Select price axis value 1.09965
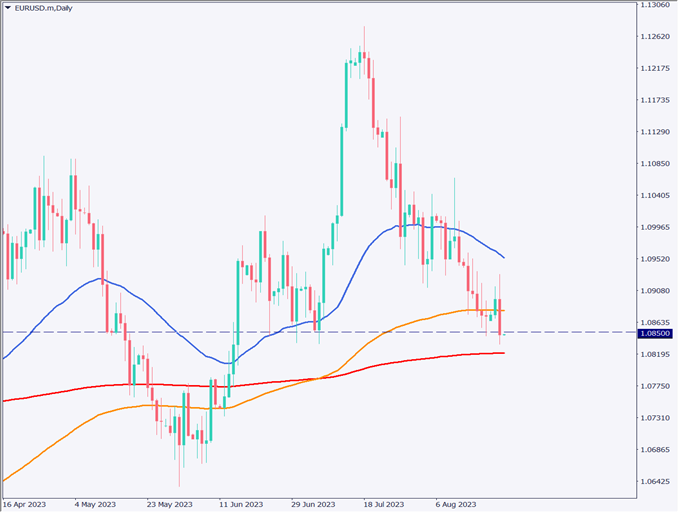Image resolution: width=678 pixels, height=512 pixels. [x=655, y=227]
